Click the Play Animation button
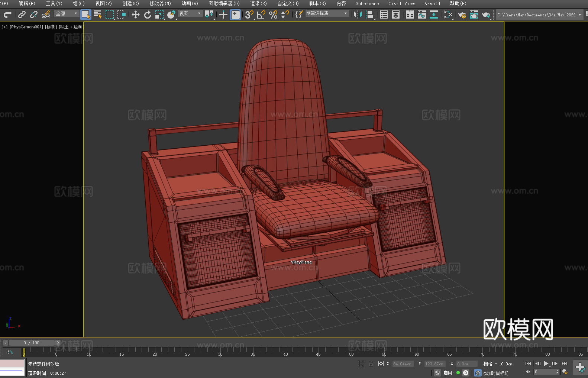The width and height of the screenshot is (588, 378). click(x=546, y=364)
